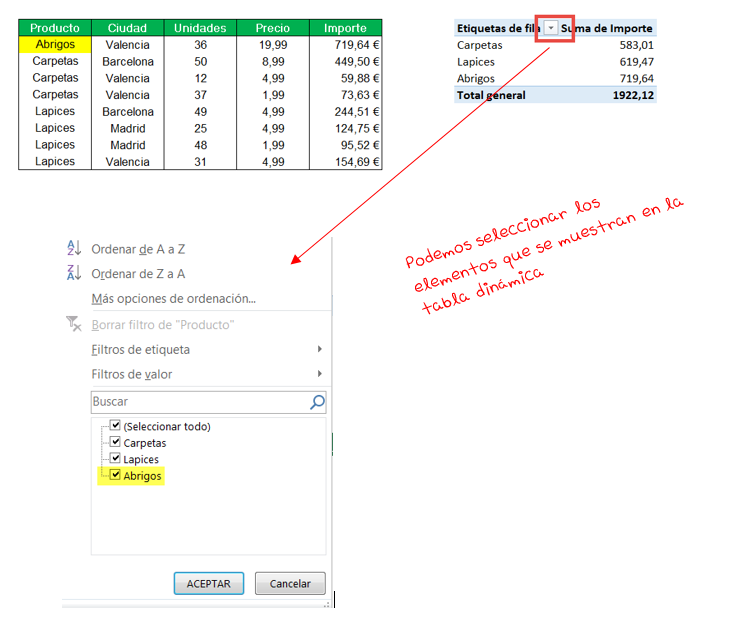Open Filtros de etiqueta menu entry
The height and width of the screenshot is (626, 755).
click(x=141, y=350)
